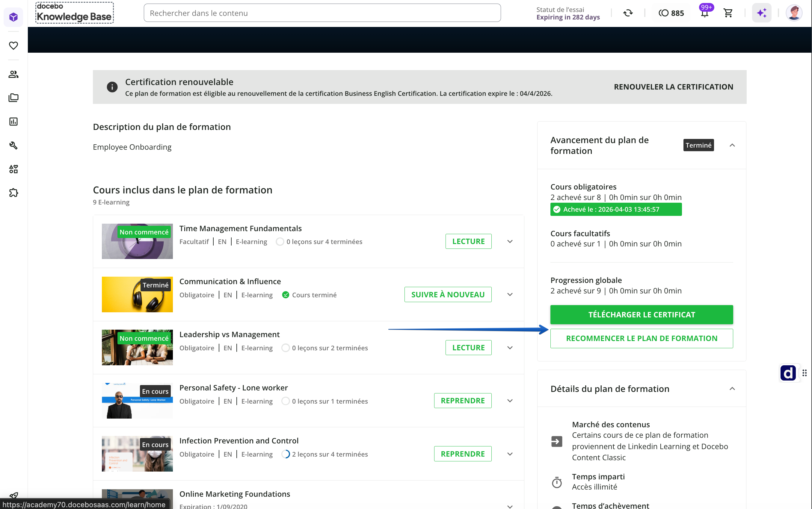The height and width of the screenshot is (509, 812).
Task: Expand the Time Management Fundamentals course row
Action: coord(510,241)
